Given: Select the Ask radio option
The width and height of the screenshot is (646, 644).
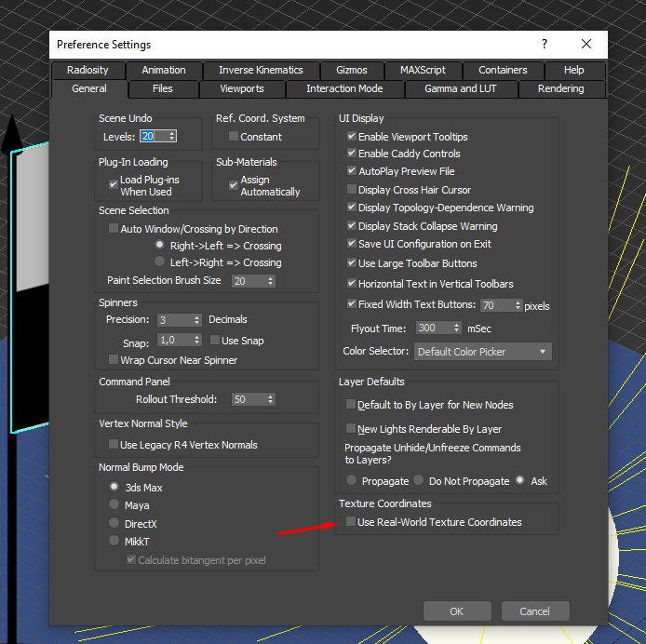Looking at the screenshot, I should point(520,480).
